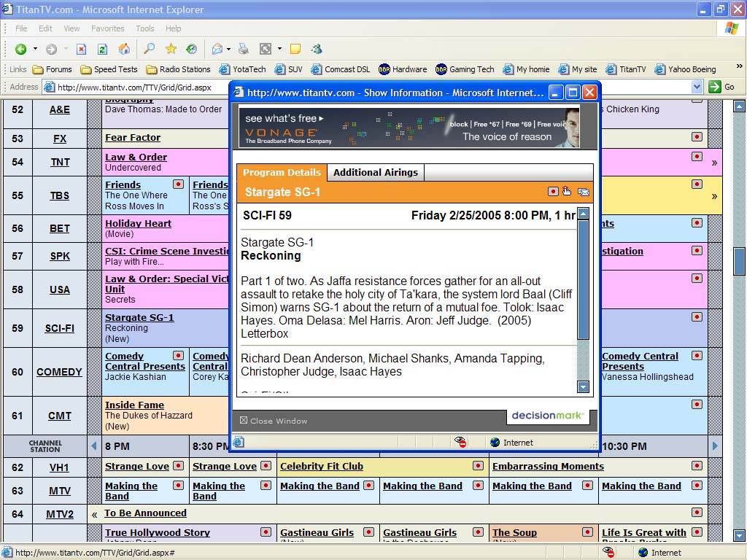747x560 pixels.
Task: Click the Go button beside address bar
Action: click(x=721, y=87)
